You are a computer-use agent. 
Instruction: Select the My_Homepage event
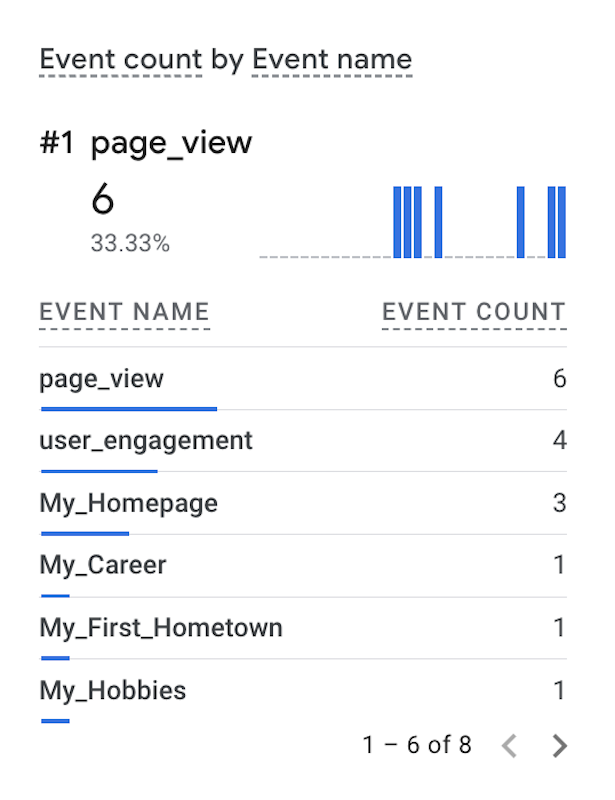click(x=128, y=503)
